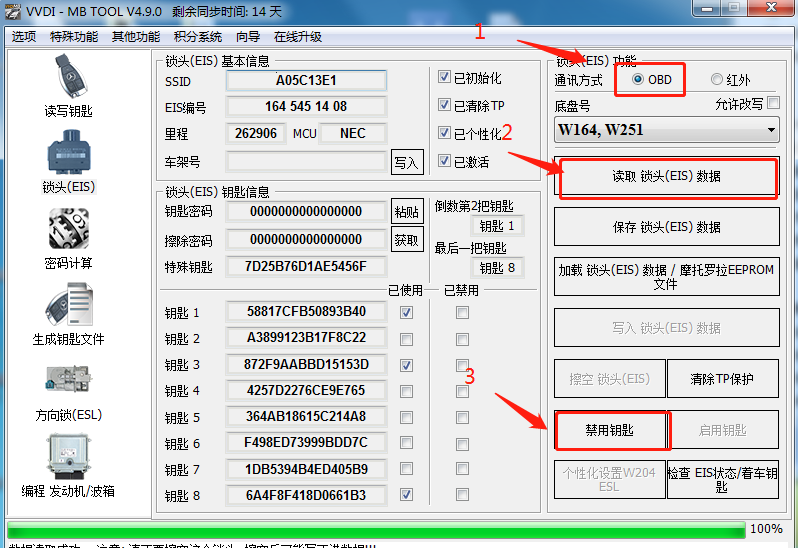The height and width of the screenshot is (548, 798).
Task: Click 钥匙 3 value 872F9AABBD15153D
Action: click(x=306, y=364)
